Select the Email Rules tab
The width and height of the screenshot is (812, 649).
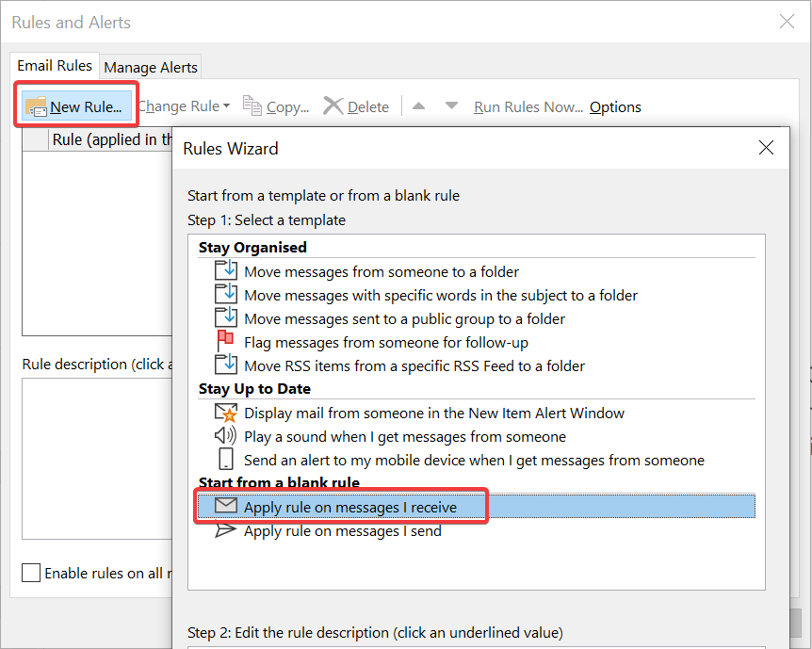click(55, 66)
